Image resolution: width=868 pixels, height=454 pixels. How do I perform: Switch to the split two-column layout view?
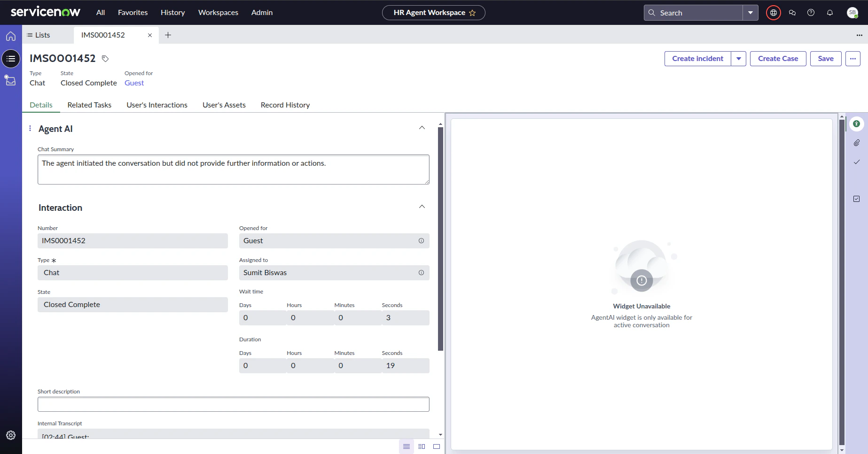(422, 446)
